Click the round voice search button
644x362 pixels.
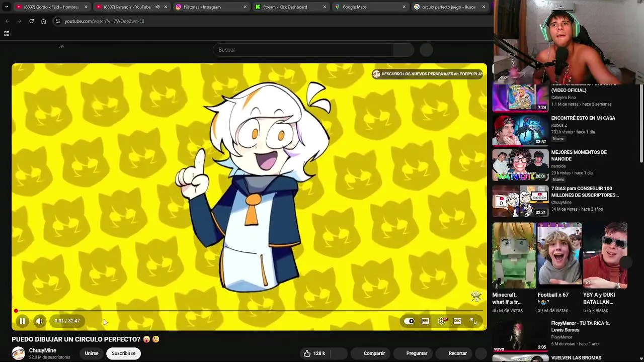pos(426,50)
